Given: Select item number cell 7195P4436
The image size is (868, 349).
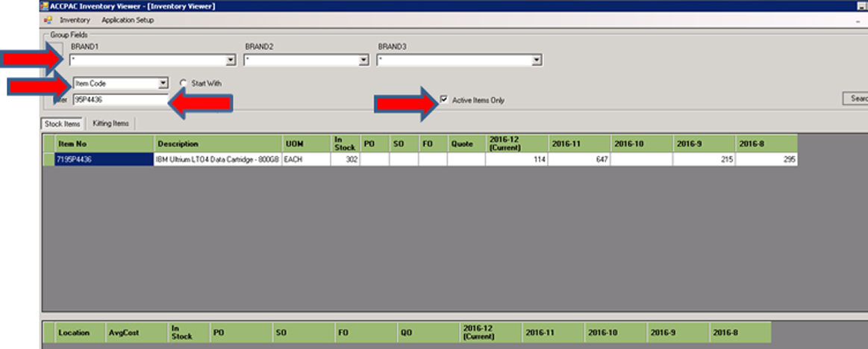Looking at the screenshot, I should point(104,159).
